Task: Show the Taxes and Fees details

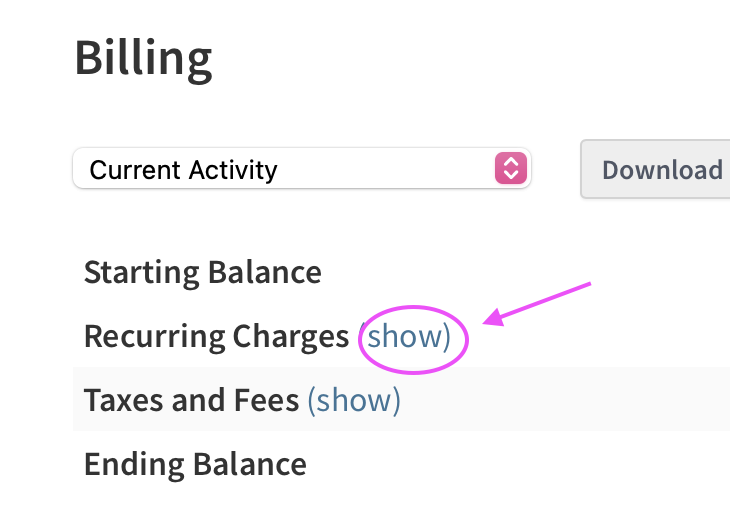Action: 354,400
